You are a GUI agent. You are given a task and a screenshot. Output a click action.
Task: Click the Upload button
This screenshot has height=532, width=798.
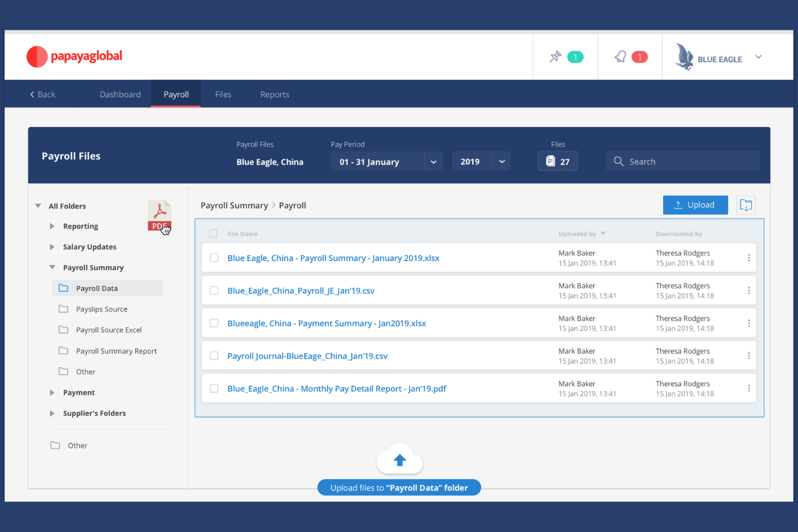(695, 205)
